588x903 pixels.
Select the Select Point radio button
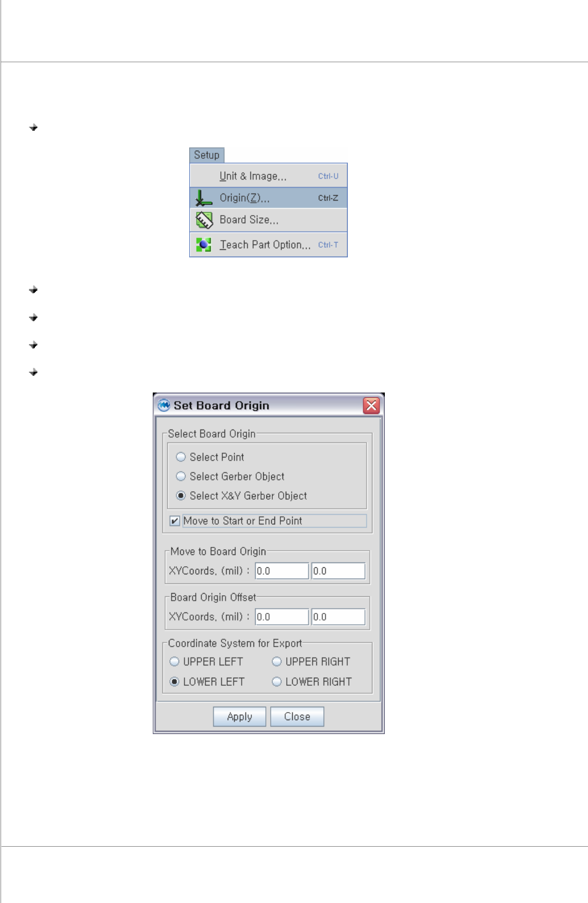pyautogui.click(x=181, y=457)
